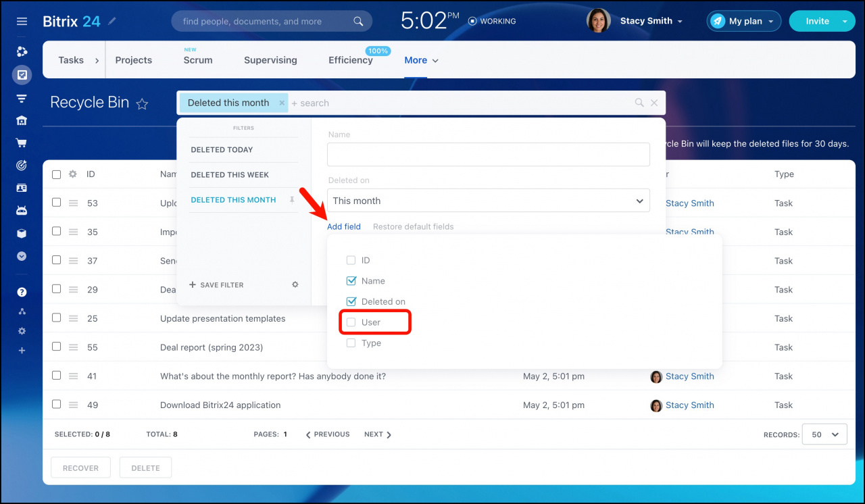Click the global search input box
Screen dimensions: 865x504
272,22
